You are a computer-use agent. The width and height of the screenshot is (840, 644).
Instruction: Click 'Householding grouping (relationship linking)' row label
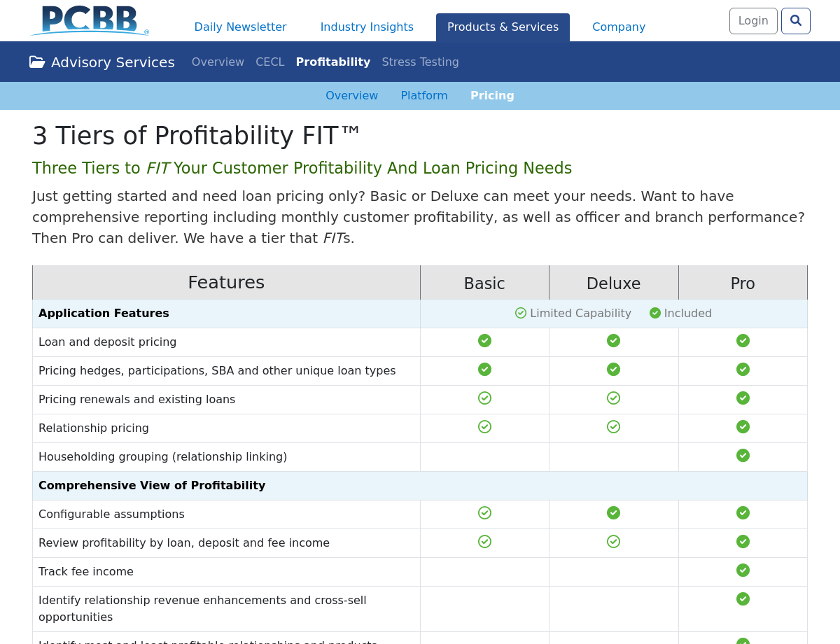click(163, 457)
